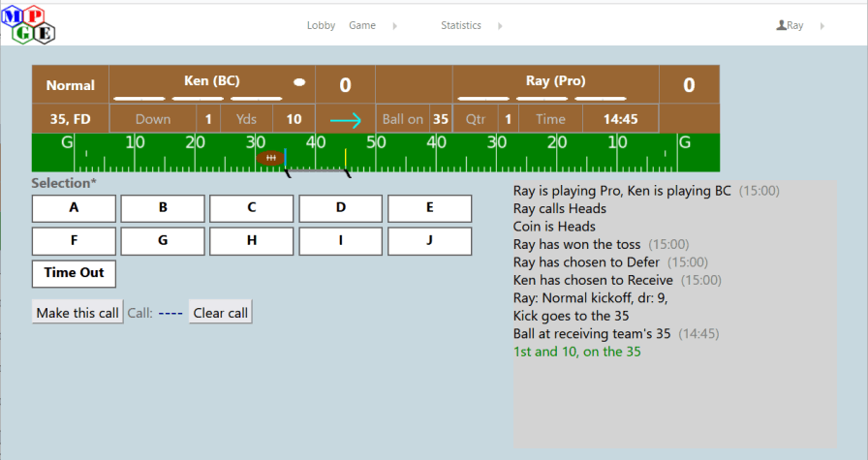Click the Normal mode cell in scoreboard
868x460 pixels.
[x=71, y=84]
